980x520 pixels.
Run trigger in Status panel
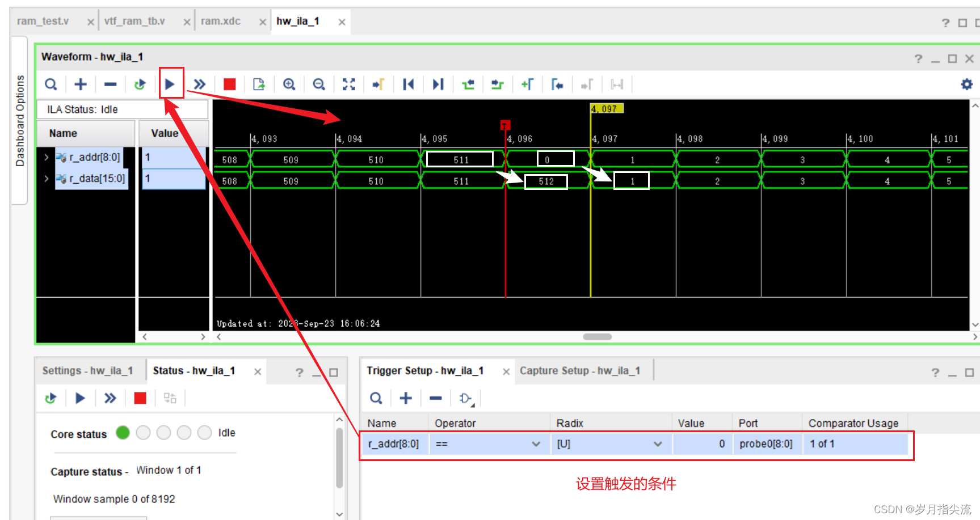pyautogui.click(x=80, y=398)
